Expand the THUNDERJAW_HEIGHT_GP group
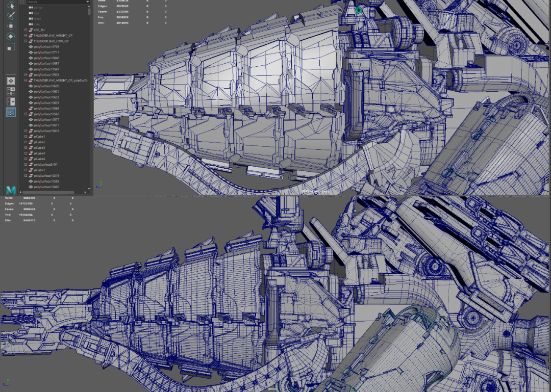Viewport: 551px width, 392px height. [26, 36]
